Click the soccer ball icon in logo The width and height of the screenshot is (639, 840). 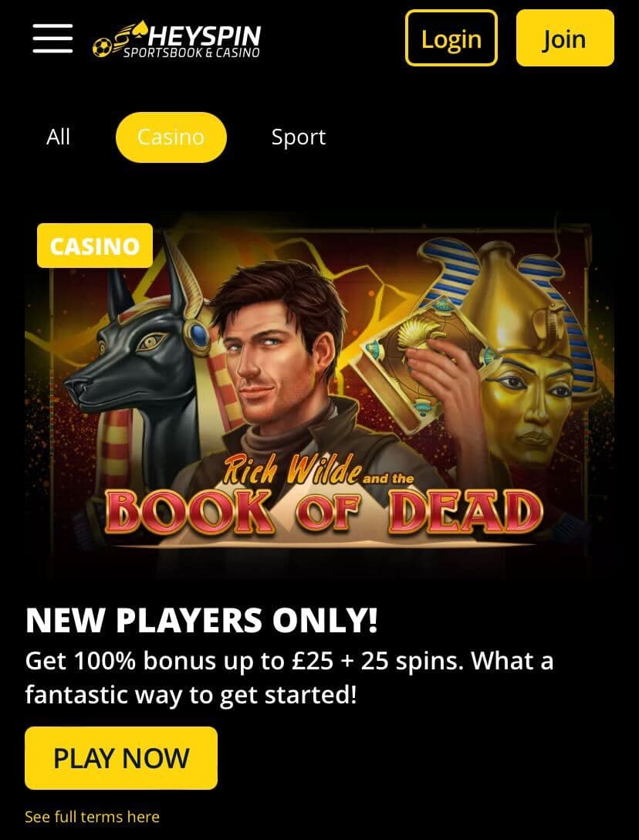100,49
